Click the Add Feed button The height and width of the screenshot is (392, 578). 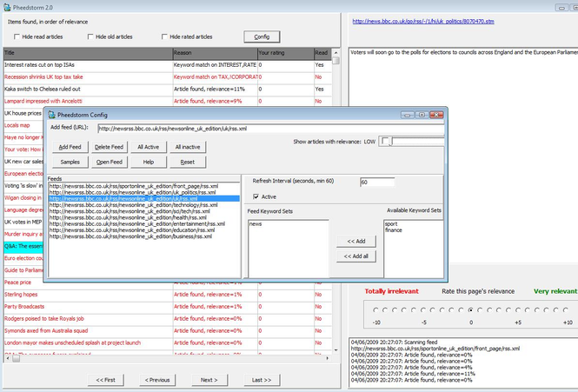(x=70, y=147)
